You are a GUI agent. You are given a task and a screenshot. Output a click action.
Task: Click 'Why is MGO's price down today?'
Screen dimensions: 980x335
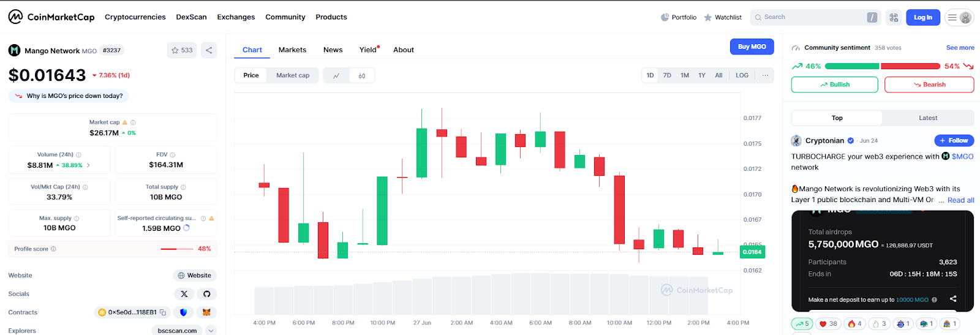point(69,96)
